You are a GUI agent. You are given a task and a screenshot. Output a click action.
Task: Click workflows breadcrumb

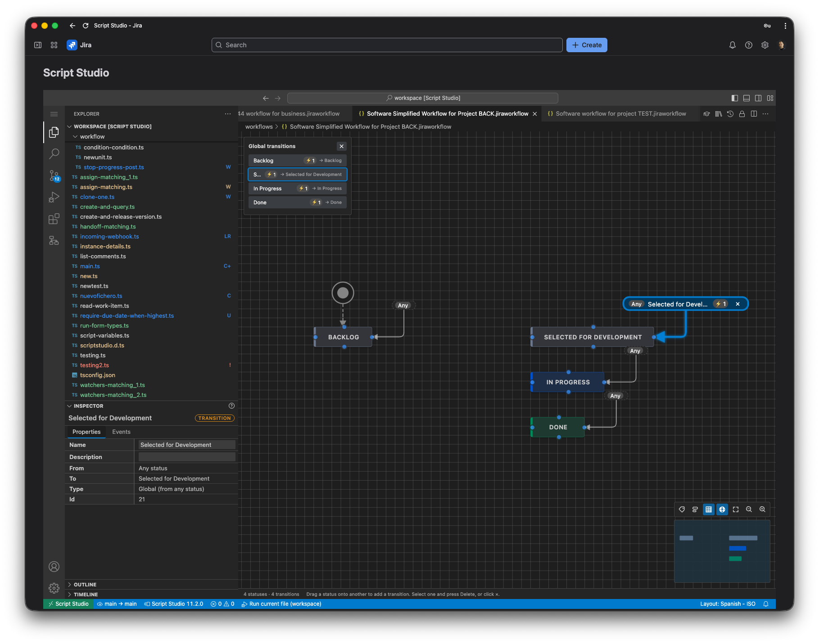click(259, 127)
